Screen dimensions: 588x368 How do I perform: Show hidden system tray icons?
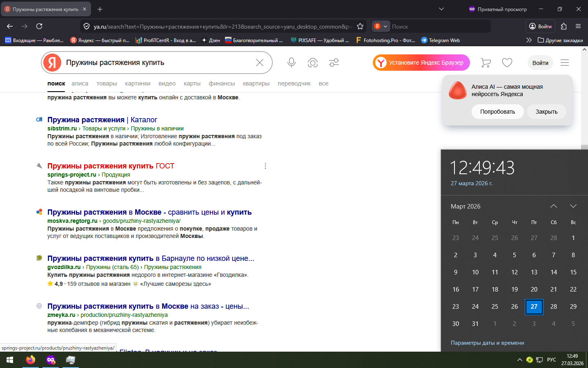pos(519,360)
